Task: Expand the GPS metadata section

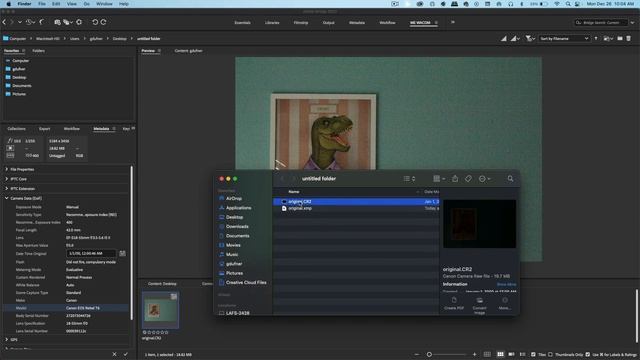Action: point(7,340)
